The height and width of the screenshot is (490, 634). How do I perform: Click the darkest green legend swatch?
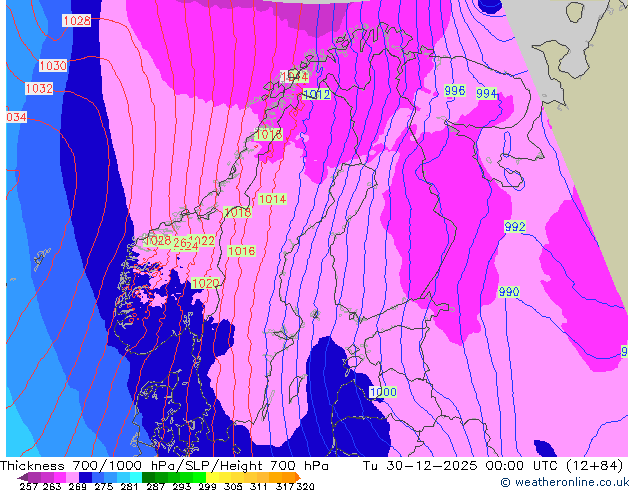tap(148, 477)
